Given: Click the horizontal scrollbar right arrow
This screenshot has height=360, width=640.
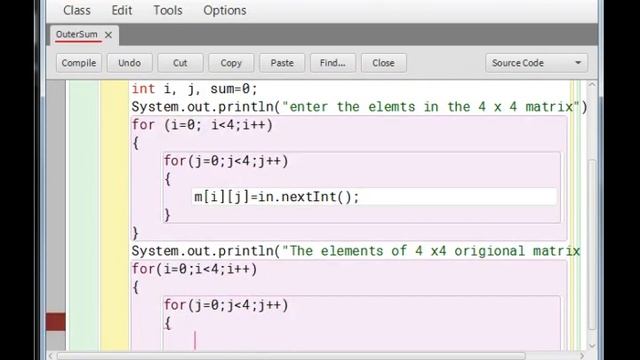Looking at the screenshot, I should 582,356.
